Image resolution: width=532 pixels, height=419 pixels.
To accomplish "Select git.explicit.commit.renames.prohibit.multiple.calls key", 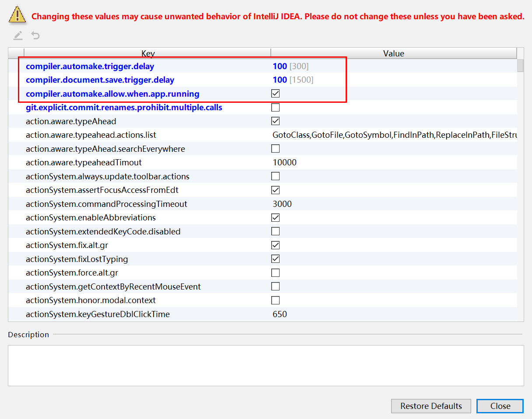I will pos(124,107).
